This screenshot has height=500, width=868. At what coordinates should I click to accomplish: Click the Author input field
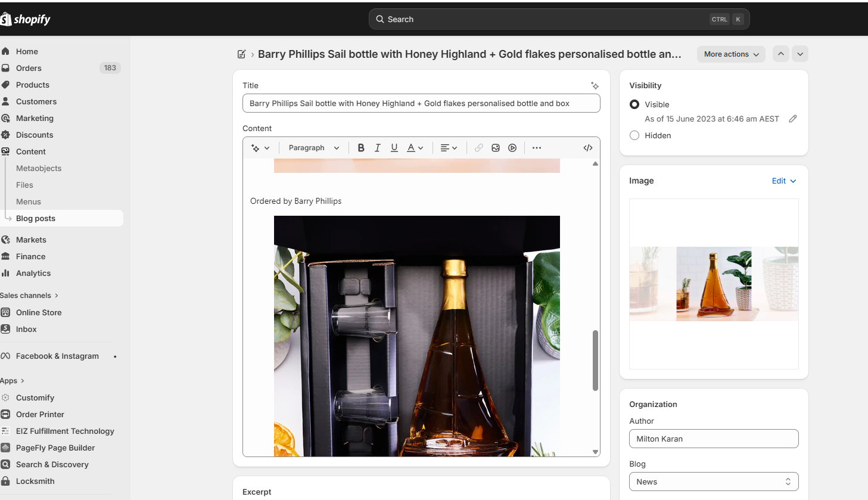(713, 439)
